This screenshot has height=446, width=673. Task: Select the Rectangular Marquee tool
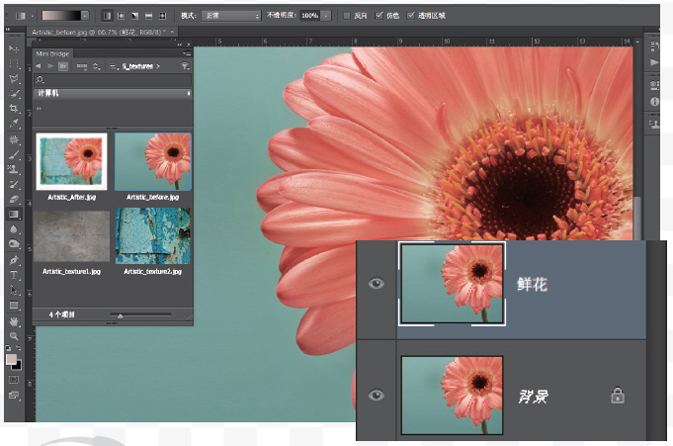(14, 64)
